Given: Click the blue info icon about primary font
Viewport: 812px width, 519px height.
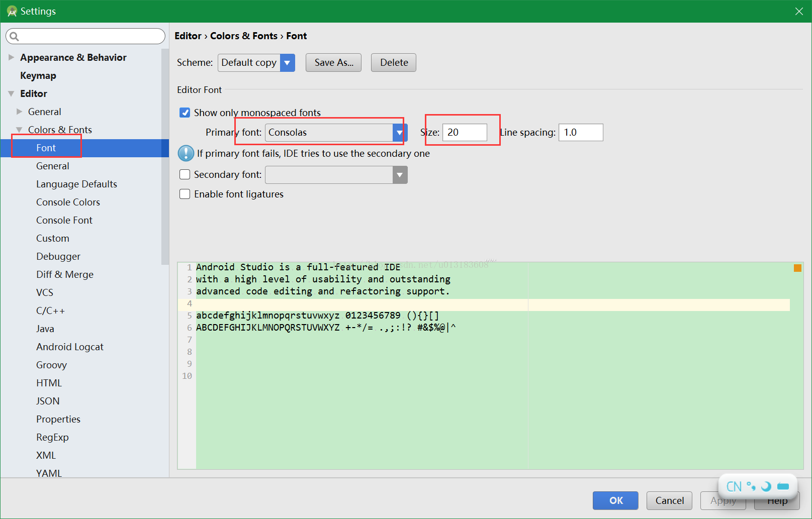Looking at the screenshot, I should point(186,153).
